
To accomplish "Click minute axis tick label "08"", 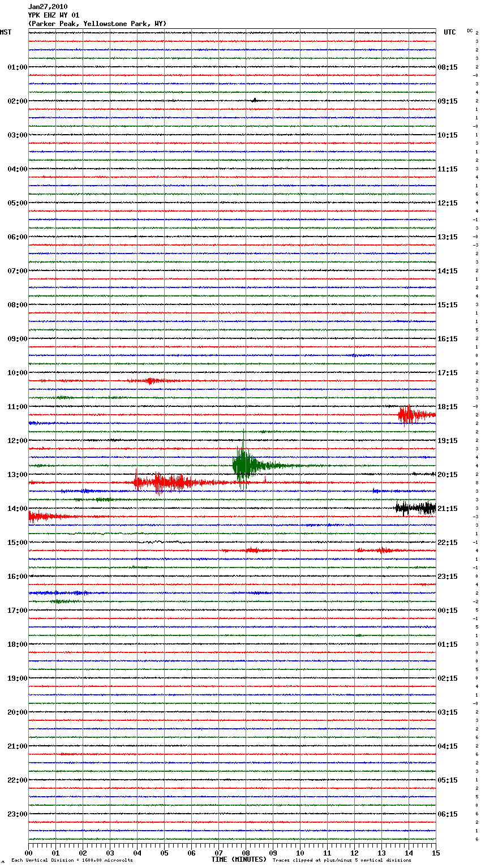I will click(246, 853).
